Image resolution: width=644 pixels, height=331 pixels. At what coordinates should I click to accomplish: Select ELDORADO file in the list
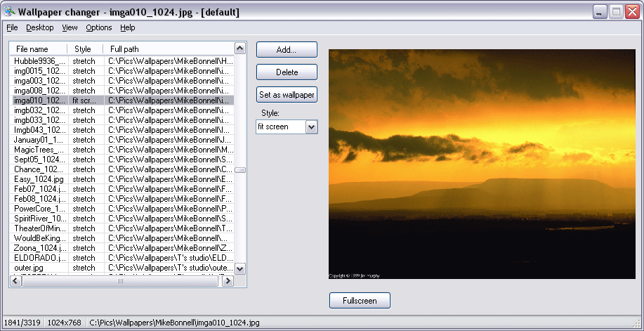[39, 258]
